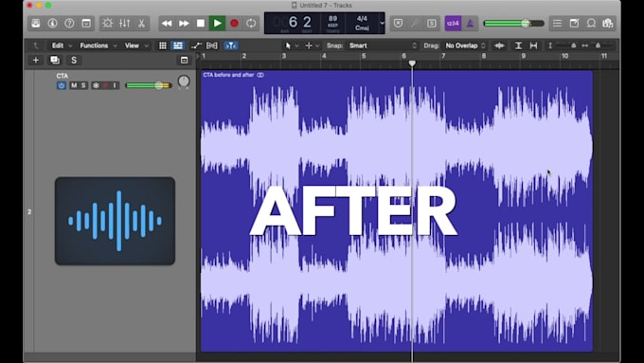Fast forward the playhead
644x363 pixels.
click(184, 24)
